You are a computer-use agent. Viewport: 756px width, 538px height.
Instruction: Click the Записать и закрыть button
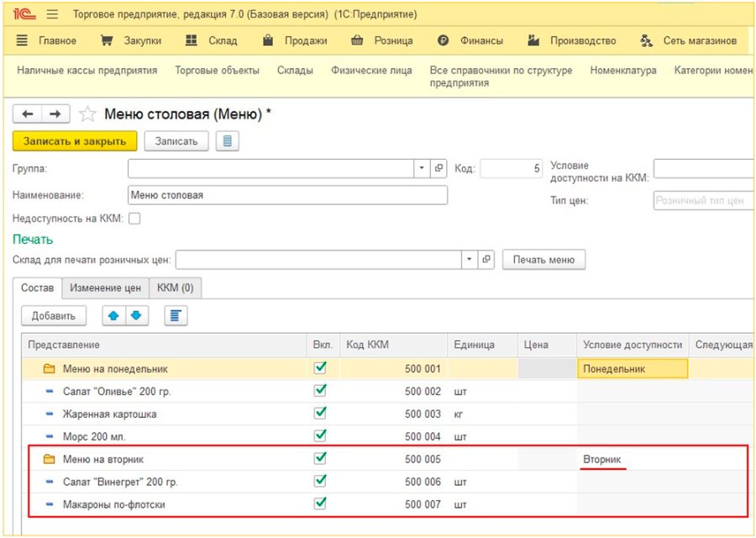coord(75,141)
